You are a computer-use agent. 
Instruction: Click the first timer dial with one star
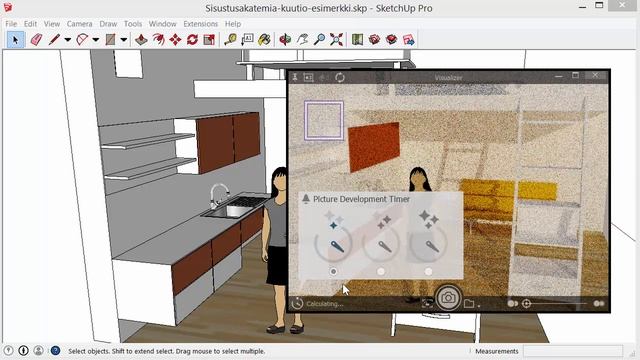tap(333, 243)
